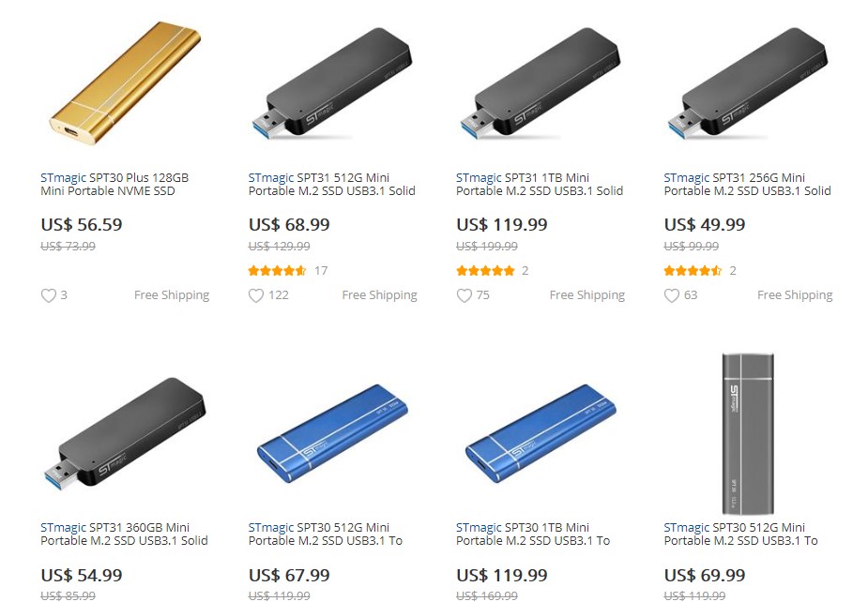868x602 pixels.
Task: Click the star rating of SPT31 512G
Action: [x=278, y=271]
